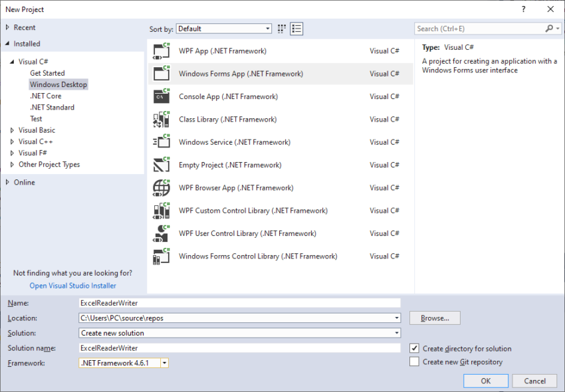Viewport: 565px width, 392px height.
Task: Expand the Visual Basic tree node
Action: point(12,130)
